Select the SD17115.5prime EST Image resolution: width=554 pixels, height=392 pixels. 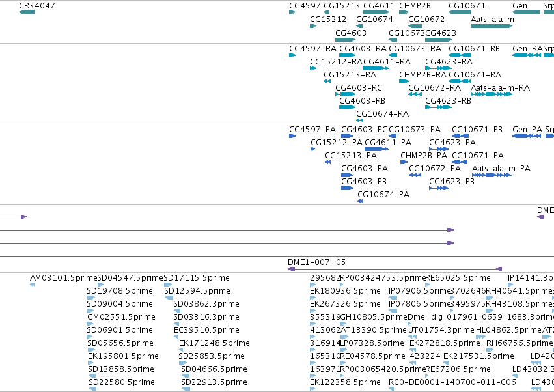[x=168, y=285]
